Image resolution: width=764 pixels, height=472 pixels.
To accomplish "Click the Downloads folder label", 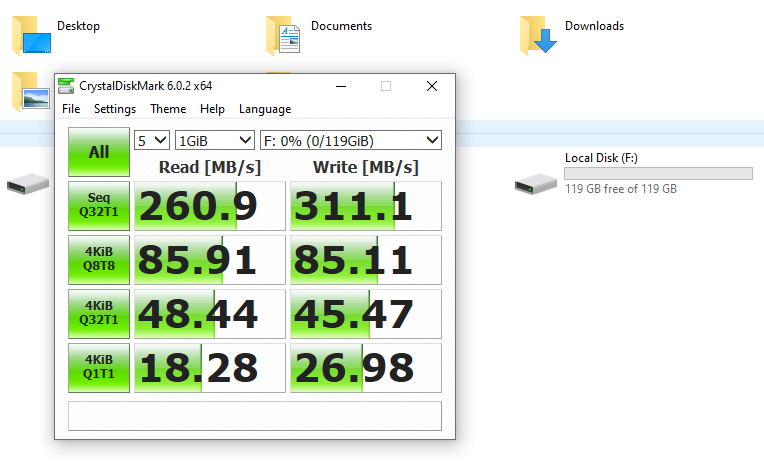I will tap(594, 26).
